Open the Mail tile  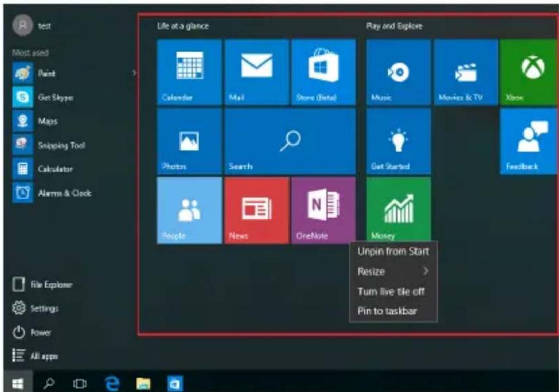pyautogui.click(x=257, y=72)
